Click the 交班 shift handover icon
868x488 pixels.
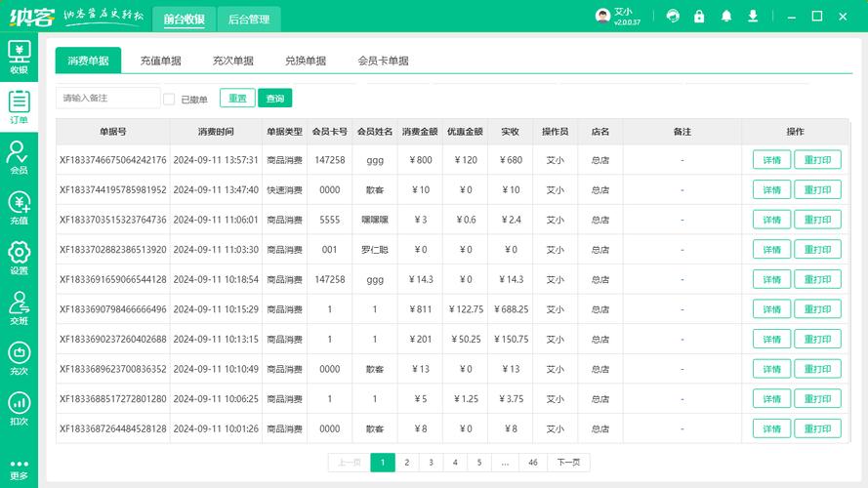pyautogui.click(x=19, y=308)
